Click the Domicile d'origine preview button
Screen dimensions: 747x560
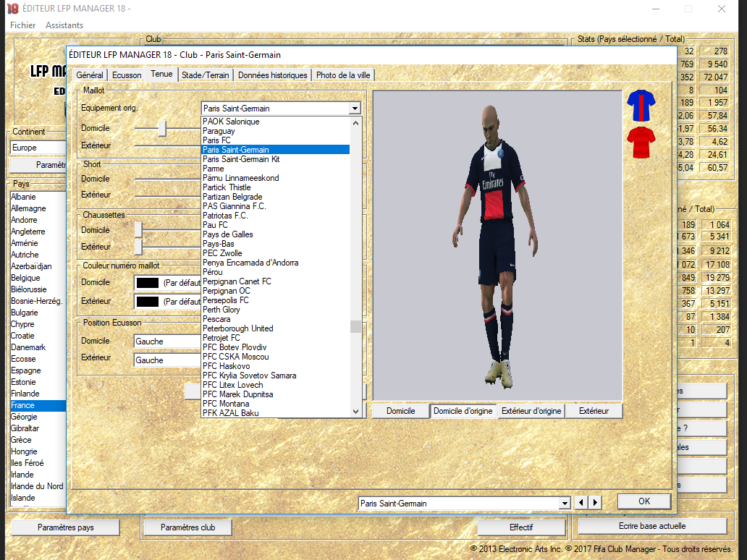point(463,411)
